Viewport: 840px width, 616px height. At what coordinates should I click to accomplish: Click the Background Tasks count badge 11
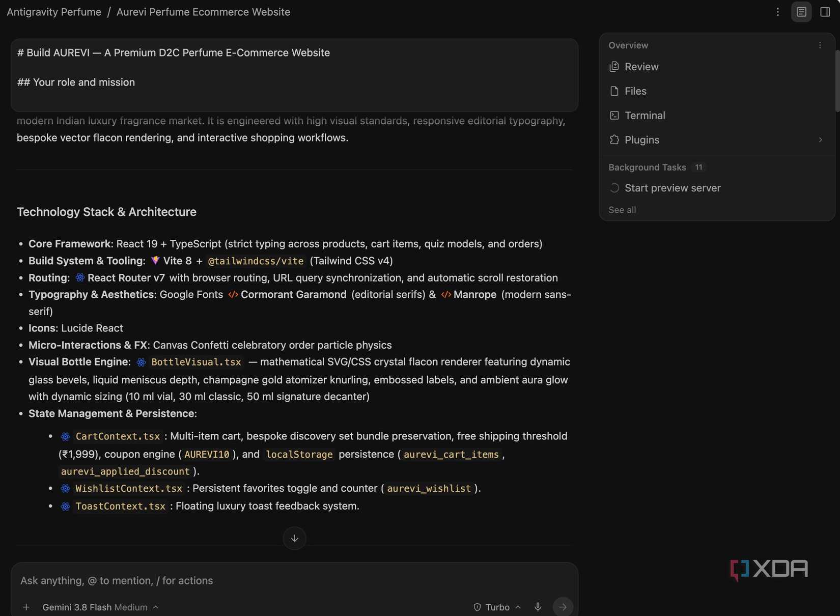(x=698, y=167)
